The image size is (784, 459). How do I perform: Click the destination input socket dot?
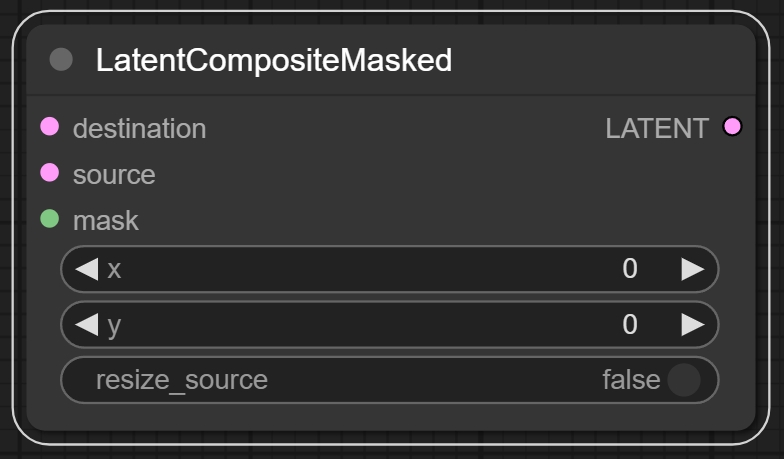point(50,127)
